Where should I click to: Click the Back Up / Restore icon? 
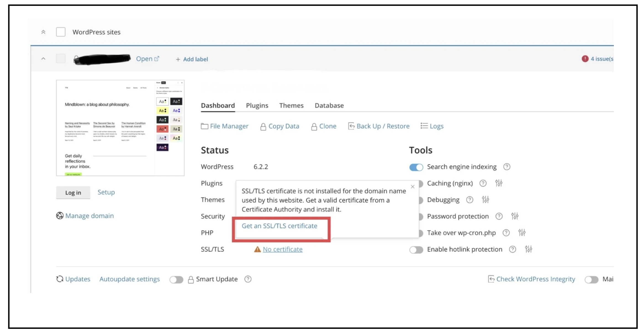(x=351, y=126)
